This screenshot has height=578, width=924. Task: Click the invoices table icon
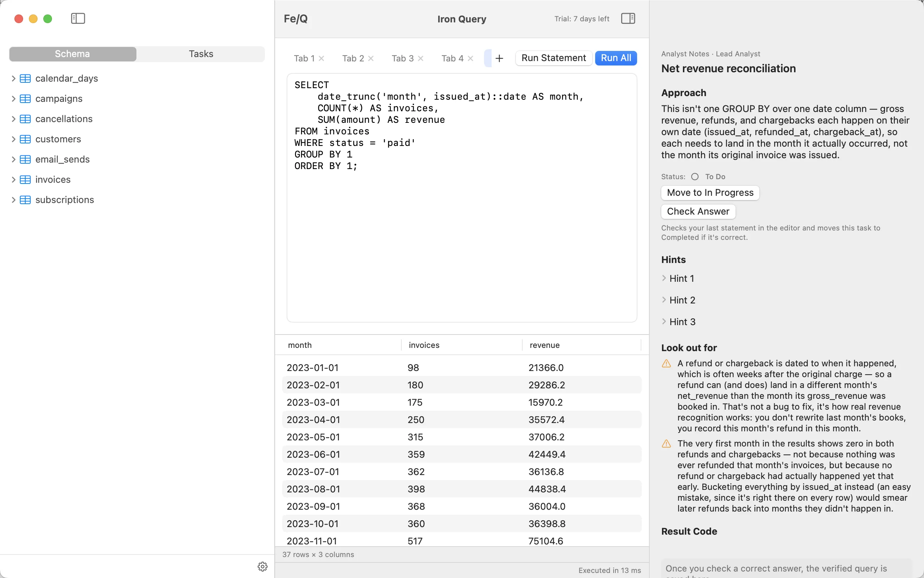pos(25,180)
